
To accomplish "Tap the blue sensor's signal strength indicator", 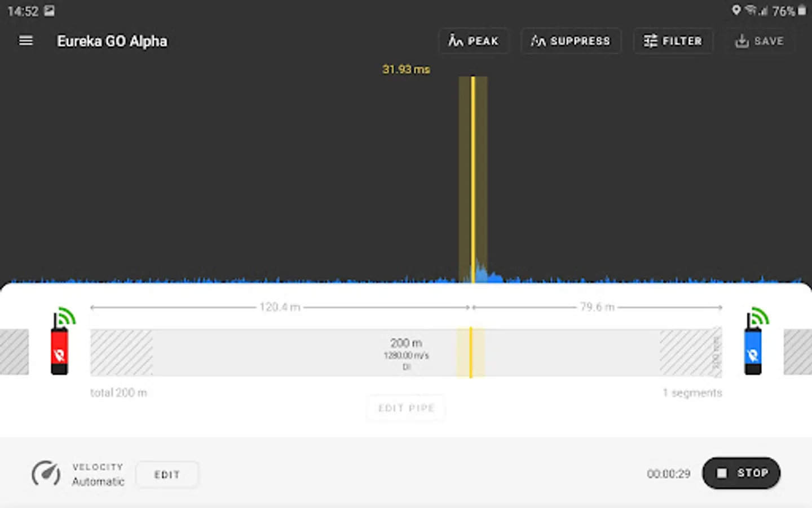I will click(x=760, y=316).
